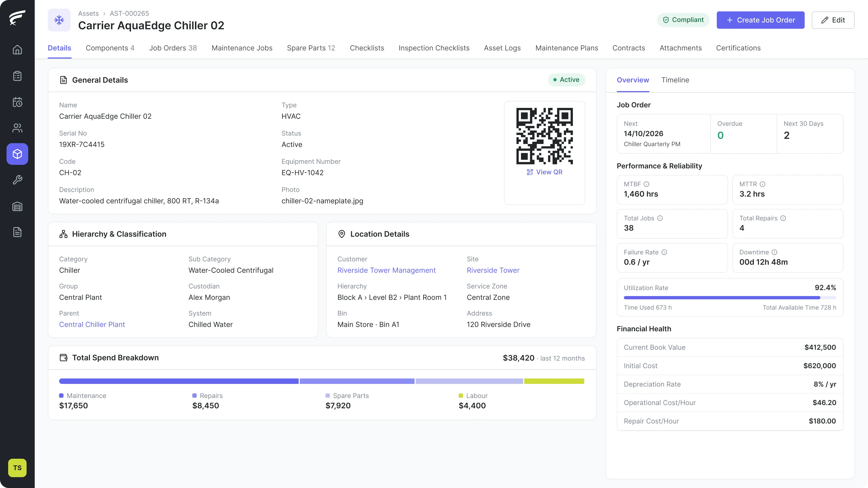Switch to the Timeline tab

(675, 80)
